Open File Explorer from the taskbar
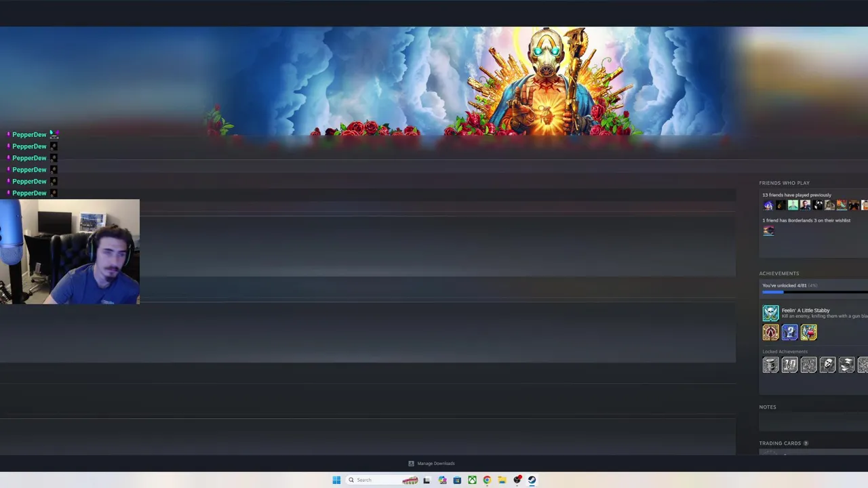Image resolution: width=868 pixels, height=488 pixels. click(x=502, y=480)
